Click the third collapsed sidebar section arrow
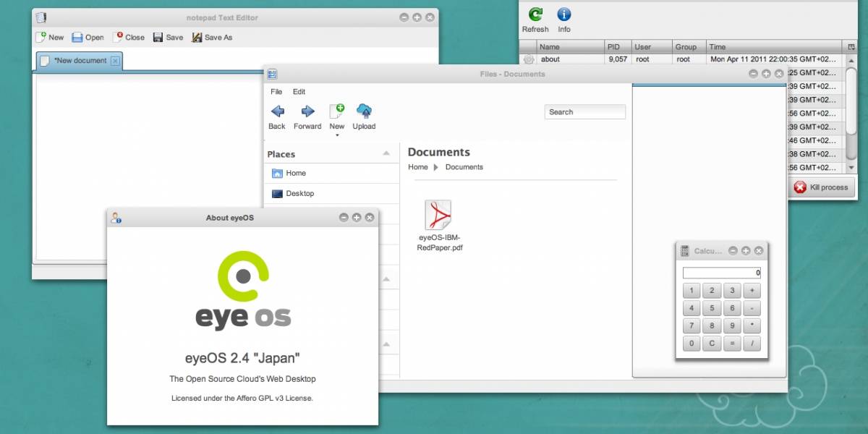868x434 pixels. click(x=387, y=344)
